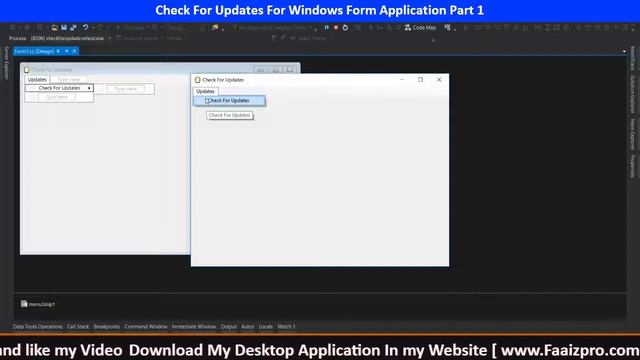Open the Data Tools Operations tab
The image size is (640, 360).
pos(38,327)
